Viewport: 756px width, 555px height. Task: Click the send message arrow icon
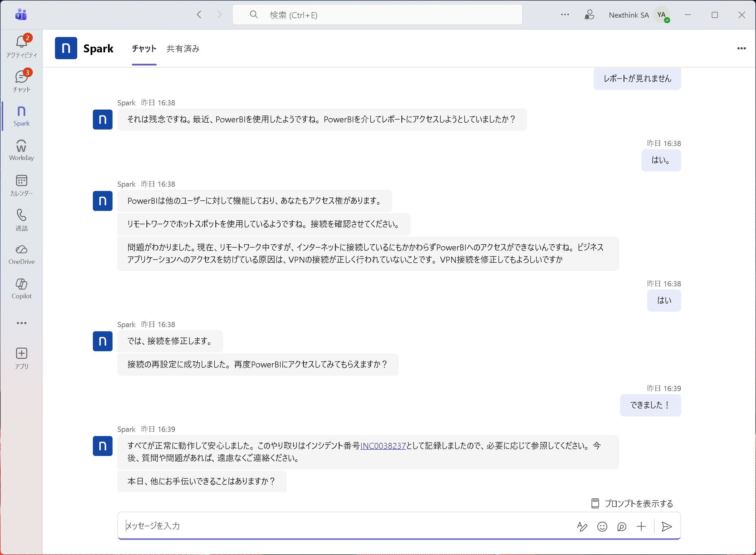click(x=666, y=527)
